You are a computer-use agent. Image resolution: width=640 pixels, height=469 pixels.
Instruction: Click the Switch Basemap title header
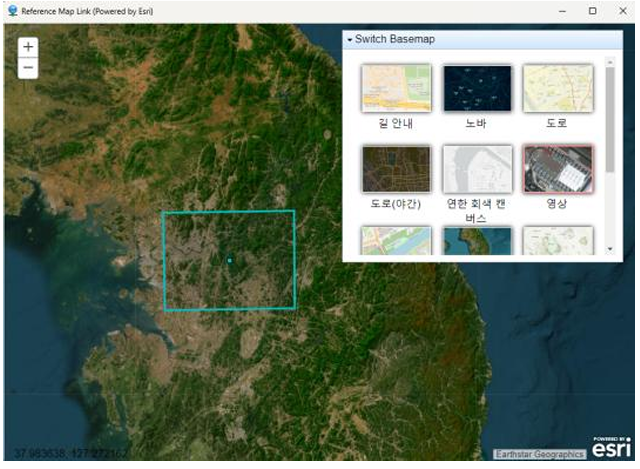point(395,39)
